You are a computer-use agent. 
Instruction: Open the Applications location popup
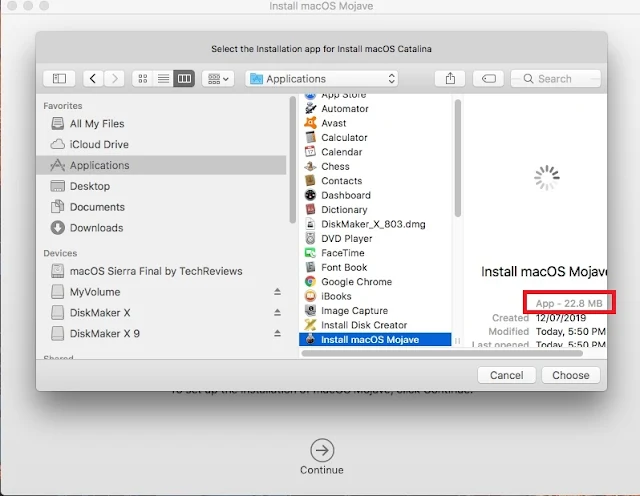[x=322, y=78]
